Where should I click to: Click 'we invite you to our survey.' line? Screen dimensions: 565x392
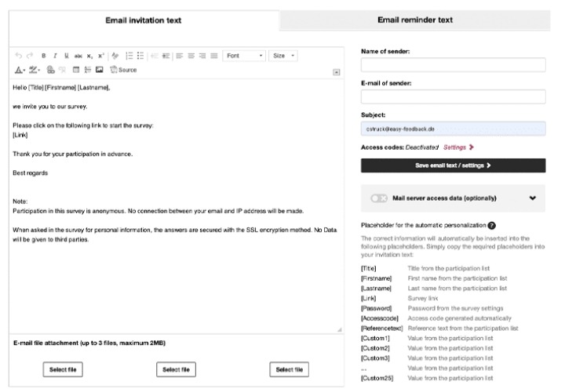click(x=50, y=107)
